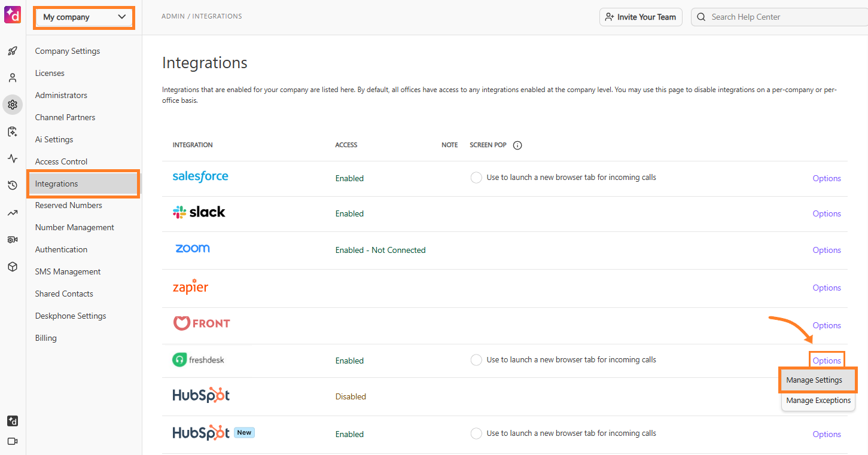Click the video meeting icon at bottom
Viewport: 868px width, 455px height.
point(13,441)
